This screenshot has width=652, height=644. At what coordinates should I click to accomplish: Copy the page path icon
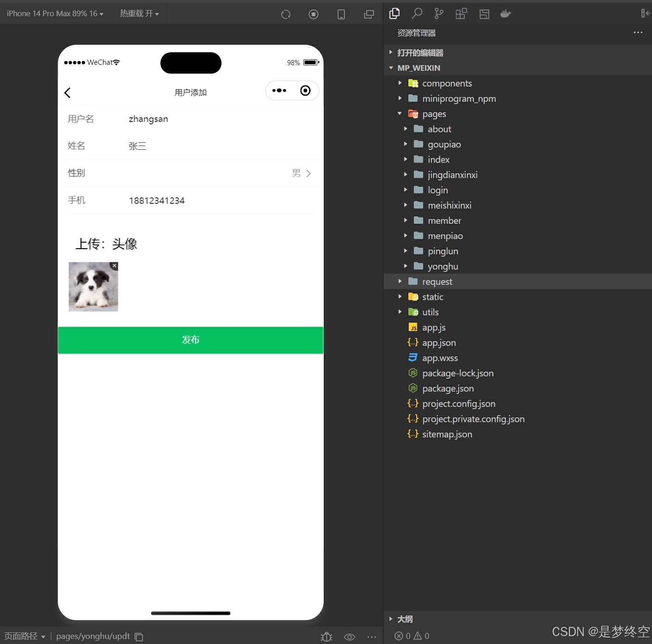(x=139, y=637)
